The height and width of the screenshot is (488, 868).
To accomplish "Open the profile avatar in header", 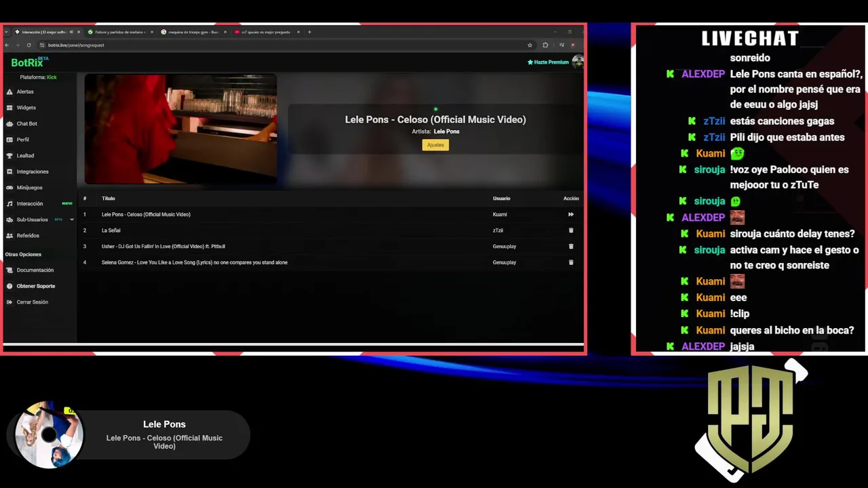I will [x=578, y=62].
